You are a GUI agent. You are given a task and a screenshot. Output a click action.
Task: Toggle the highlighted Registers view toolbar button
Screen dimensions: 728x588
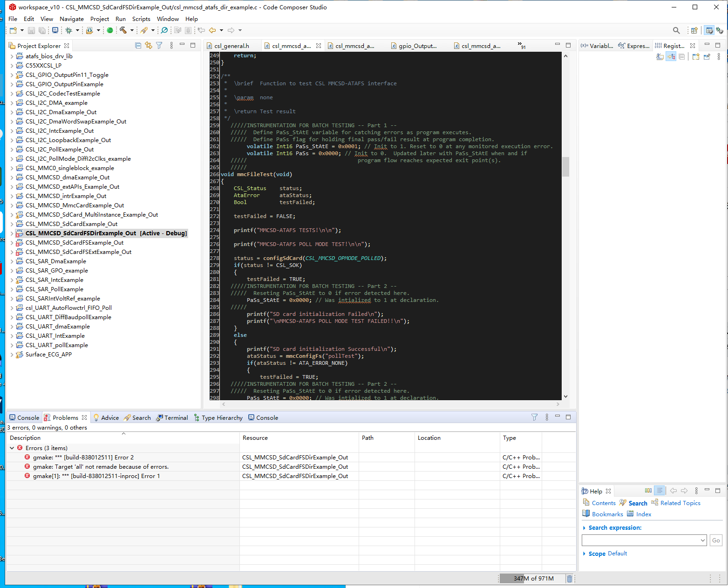671,57
